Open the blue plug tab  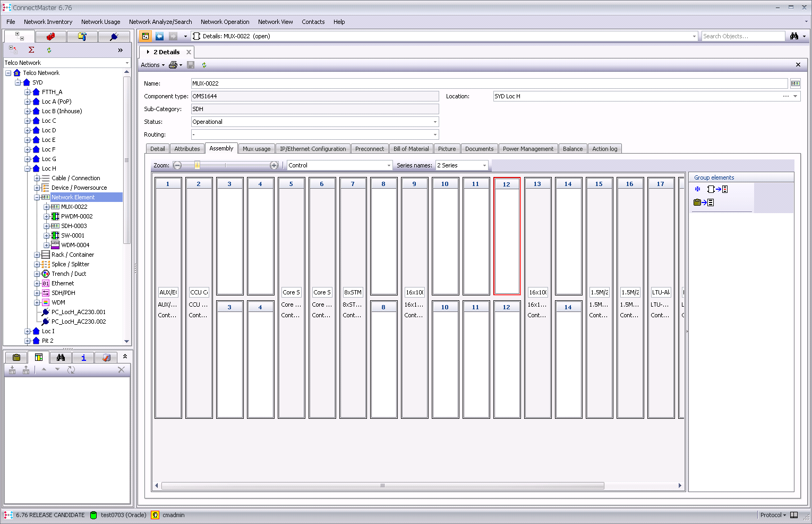[x=114, y=36]
